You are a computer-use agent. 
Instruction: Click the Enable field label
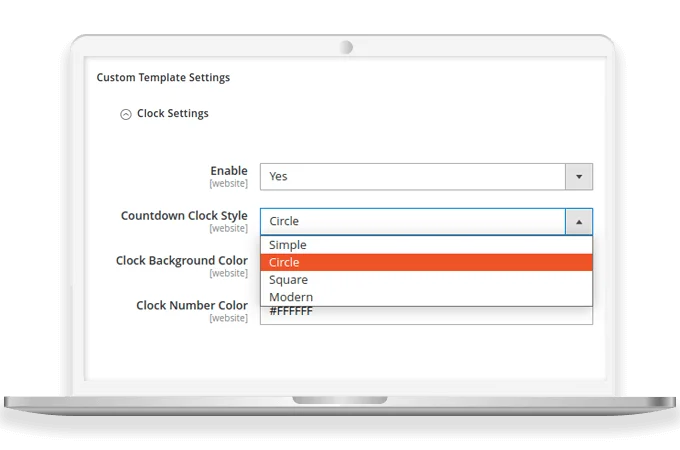tap(228, 171)
